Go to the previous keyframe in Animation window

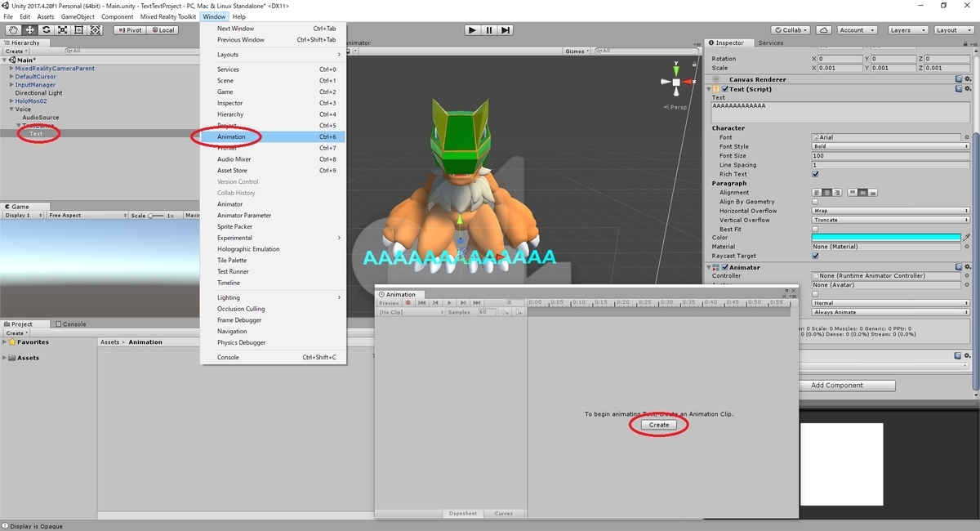coord(435,303)
